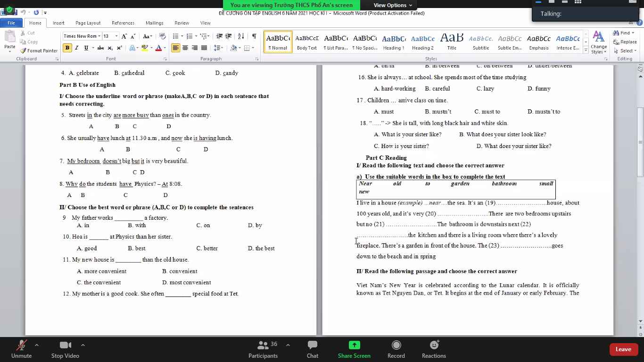Switch to the Mailings tab

click(155, 23)
